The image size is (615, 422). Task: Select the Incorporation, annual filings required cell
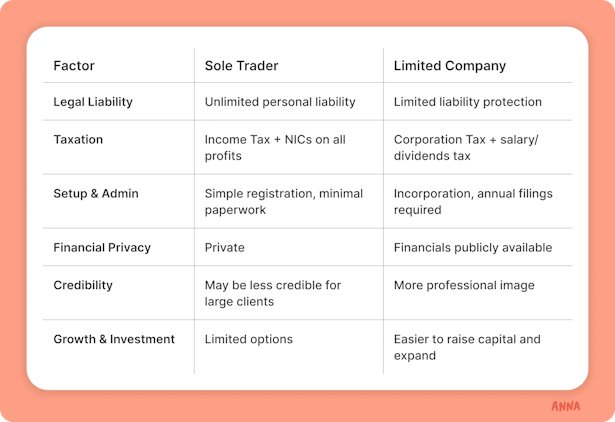pyautogui.click(x=473, y=202)
